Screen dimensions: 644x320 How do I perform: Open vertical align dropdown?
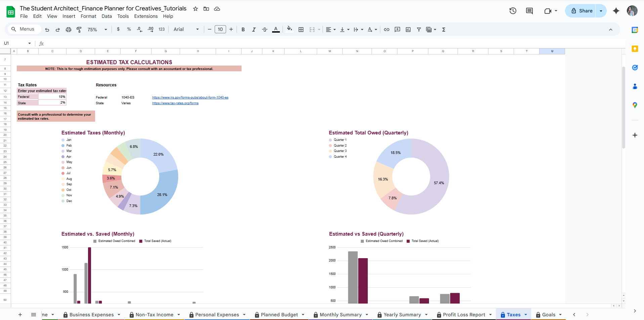point(345,30)
